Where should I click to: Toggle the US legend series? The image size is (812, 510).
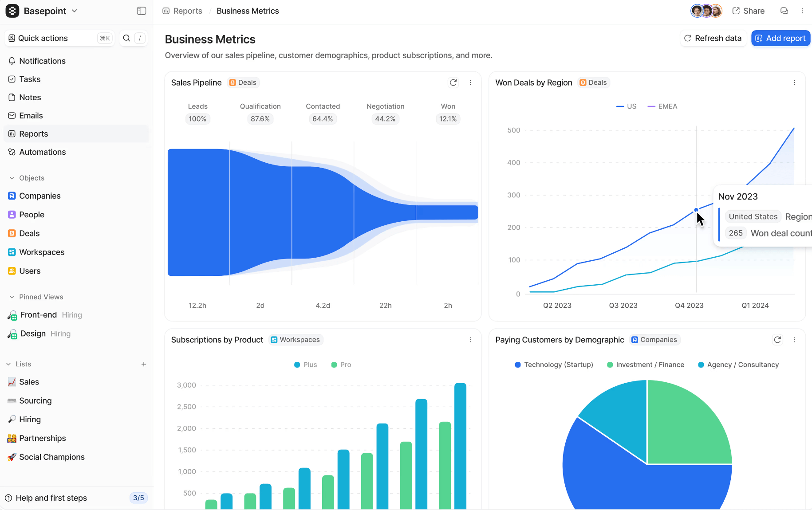(627, 106)
